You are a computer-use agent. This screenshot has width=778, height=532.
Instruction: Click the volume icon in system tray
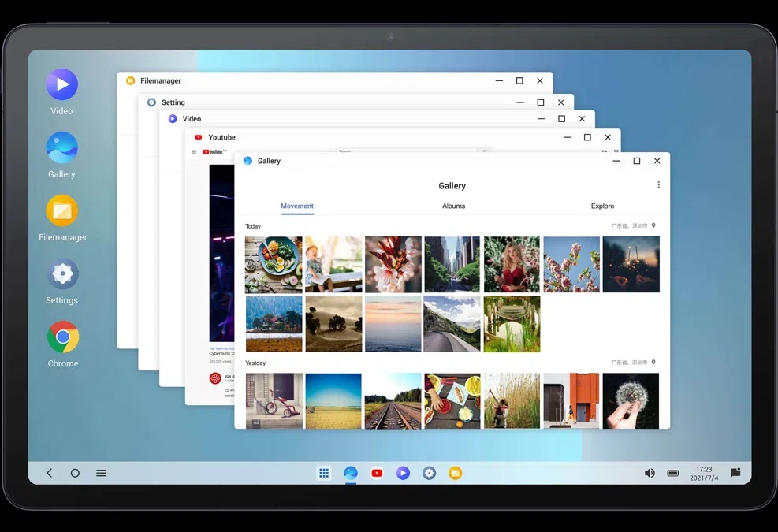(650, 473)
